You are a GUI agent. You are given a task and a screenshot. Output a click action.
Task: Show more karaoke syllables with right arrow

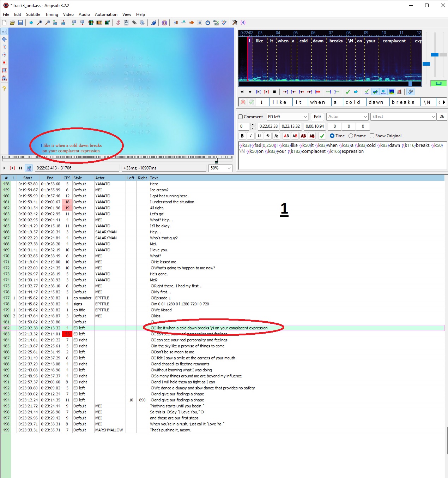444,102
